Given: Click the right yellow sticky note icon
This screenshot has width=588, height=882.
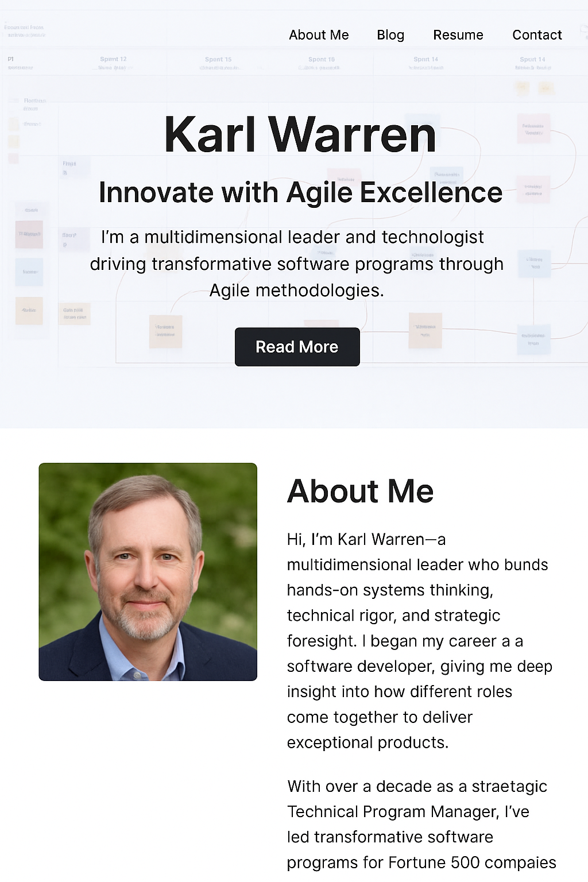Looking at the screenshot, I should [546, 88].
